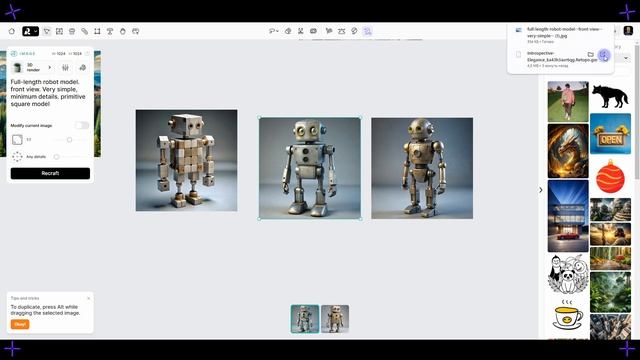Click the height 1024 value
This screenshot has width=640, height=360.
tap(76, 53)
